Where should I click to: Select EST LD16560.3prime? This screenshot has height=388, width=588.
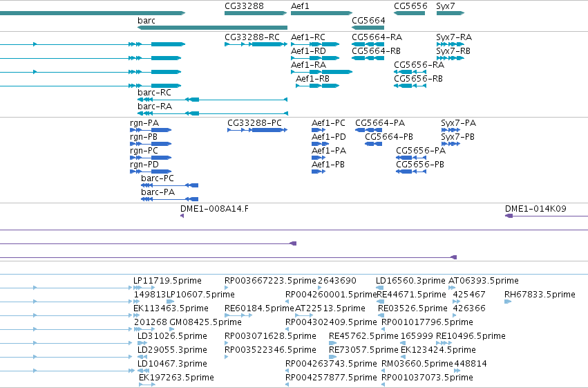[380, 288]
